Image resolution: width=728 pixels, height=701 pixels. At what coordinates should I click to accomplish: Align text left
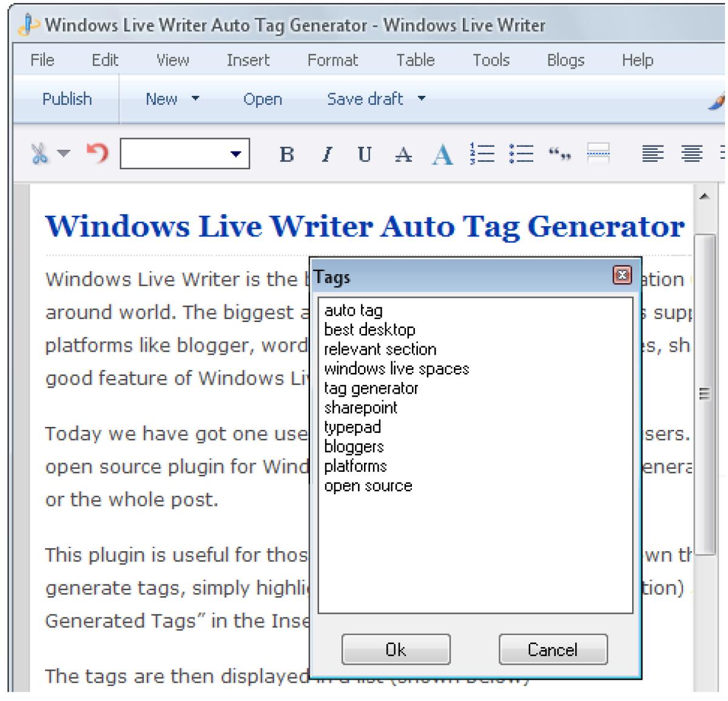(653, 154)
